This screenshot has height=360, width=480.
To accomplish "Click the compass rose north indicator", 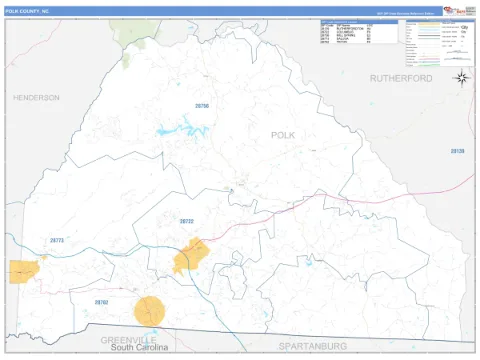I will [x=462, y=78].
